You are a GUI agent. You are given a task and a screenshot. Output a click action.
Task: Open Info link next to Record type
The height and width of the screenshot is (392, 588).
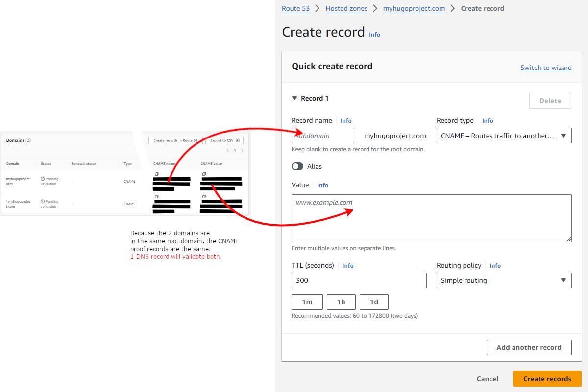[x=488, y=121]
